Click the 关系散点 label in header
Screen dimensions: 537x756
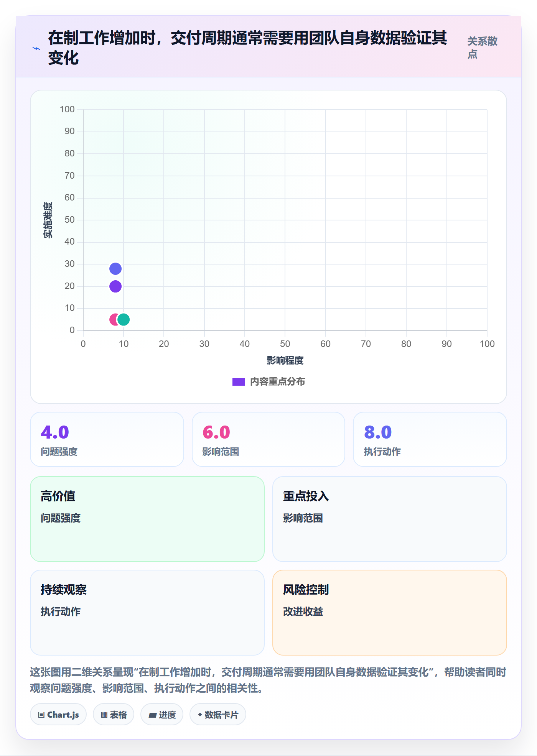pyautogui.click(x=482, y=48)
